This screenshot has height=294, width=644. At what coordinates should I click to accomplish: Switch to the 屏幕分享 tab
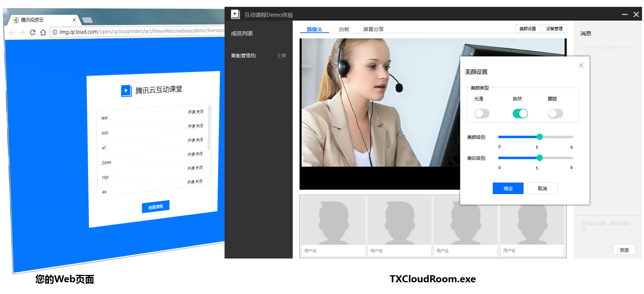click(373, 29)
